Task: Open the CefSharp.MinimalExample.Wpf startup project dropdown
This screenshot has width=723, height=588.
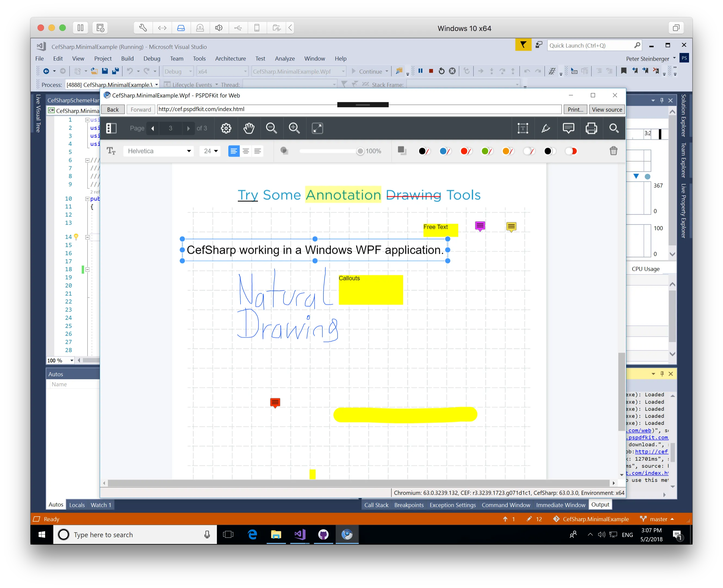Action: tap(298, 71)
